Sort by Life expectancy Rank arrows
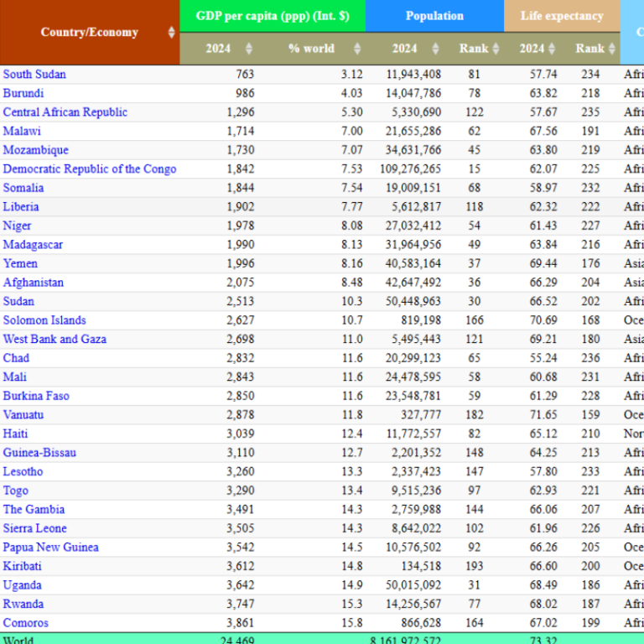 point(612,49)
